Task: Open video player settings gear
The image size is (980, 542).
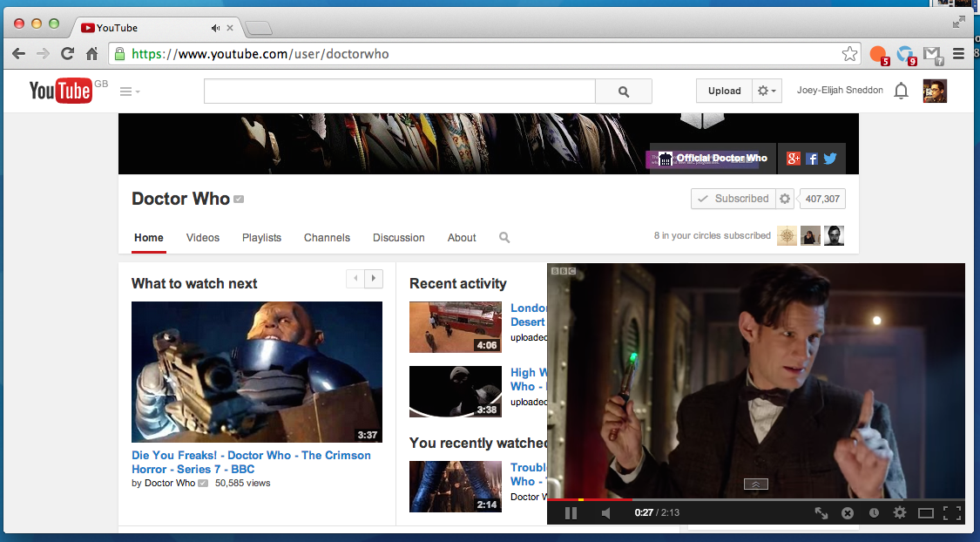Action: tap(900, 513)
